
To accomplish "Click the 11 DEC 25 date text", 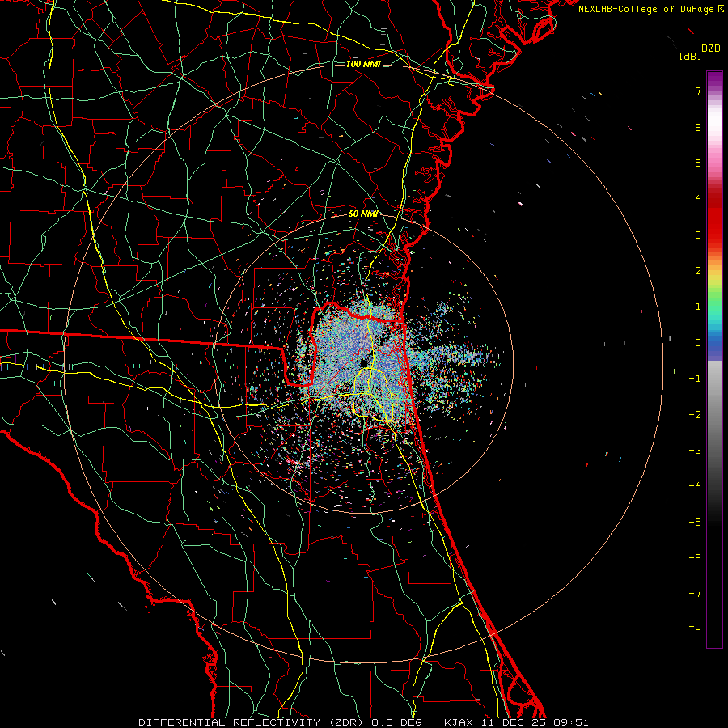I will [x=512, y=722].
